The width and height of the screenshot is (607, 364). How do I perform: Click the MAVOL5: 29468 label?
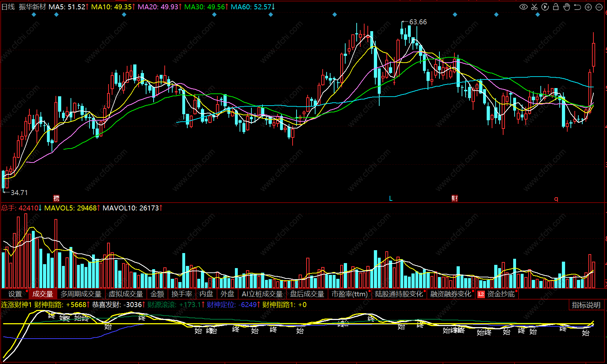[x=72, y=208]
